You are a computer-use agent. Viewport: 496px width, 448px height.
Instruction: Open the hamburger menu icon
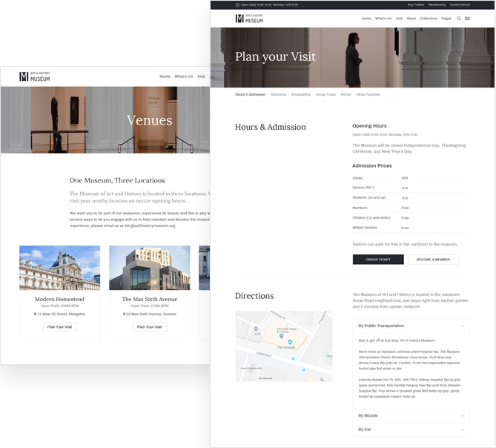(467, 19)
